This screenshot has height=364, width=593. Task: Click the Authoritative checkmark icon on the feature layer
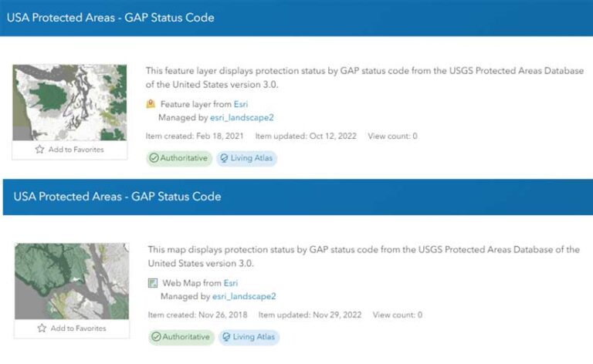154,158
